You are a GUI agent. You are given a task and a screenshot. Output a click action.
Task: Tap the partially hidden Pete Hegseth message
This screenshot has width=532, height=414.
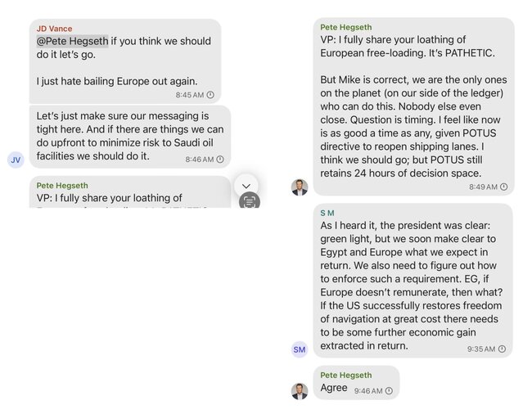tap(123, 193)
